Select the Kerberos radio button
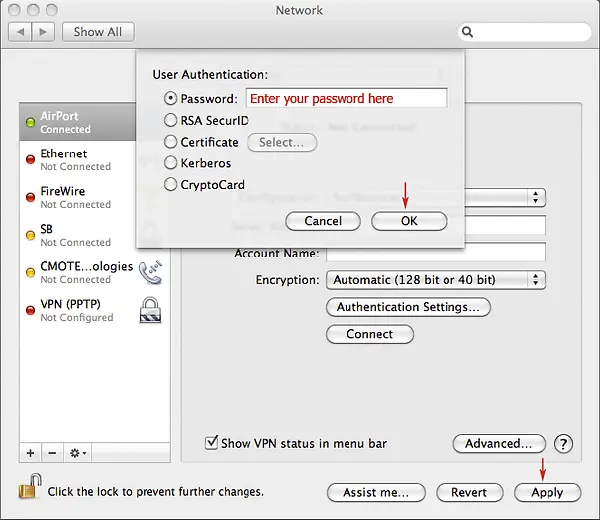600x520 pixels. [170, 163]
